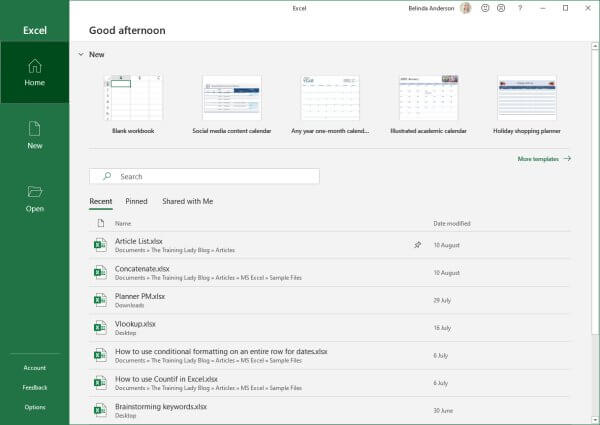
Task: Click the 29 July date for Planner PM.xlsx
Action: pos(442,300)
